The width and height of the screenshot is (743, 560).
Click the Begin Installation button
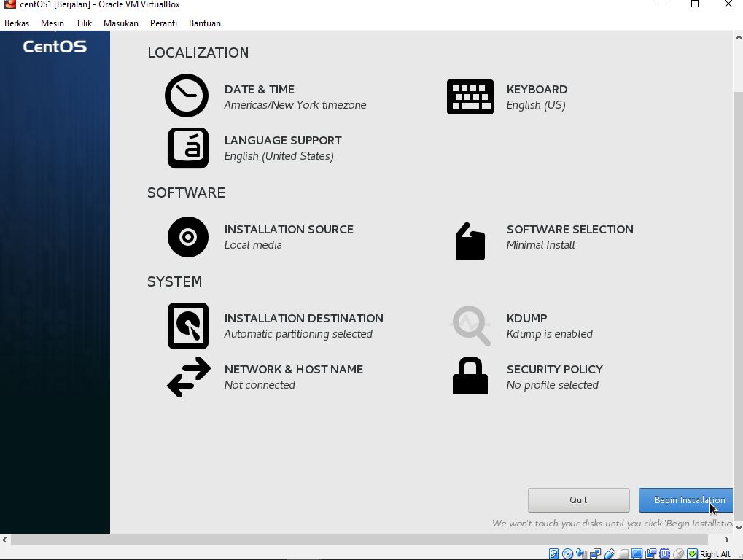pyautogui.click(x=685, y=500)
